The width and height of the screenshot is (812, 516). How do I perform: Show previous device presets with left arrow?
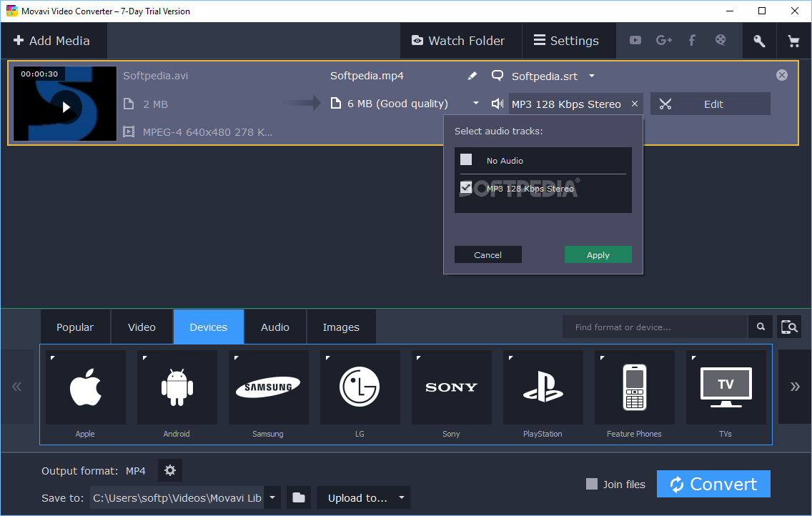(17, 387)
